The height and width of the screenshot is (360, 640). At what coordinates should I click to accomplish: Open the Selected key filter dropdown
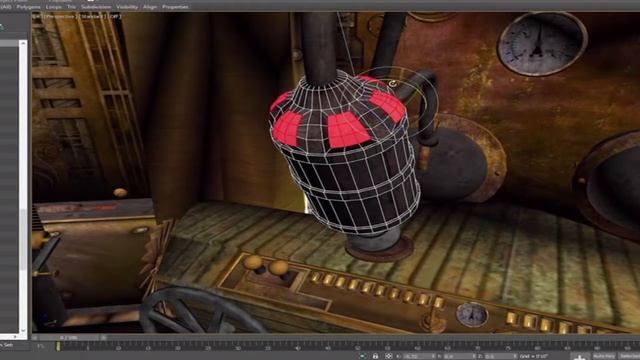(x=629, y=356)
